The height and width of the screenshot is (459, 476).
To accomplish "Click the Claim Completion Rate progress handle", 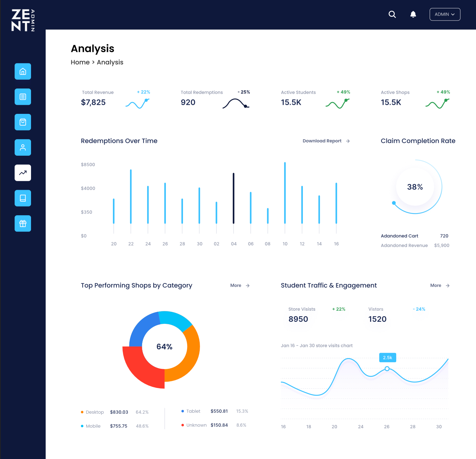I will (394, 203).
